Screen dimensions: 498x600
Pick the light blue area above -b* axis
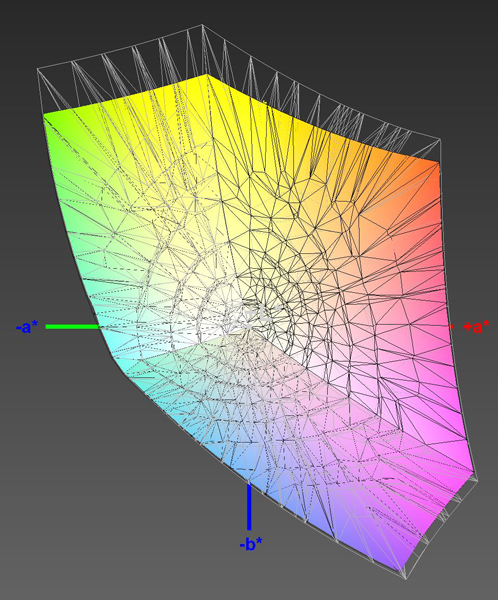[245, 463]
